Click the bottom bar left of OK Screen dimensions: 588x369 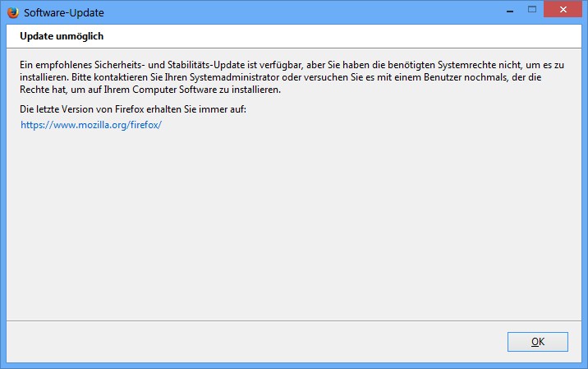246,341
